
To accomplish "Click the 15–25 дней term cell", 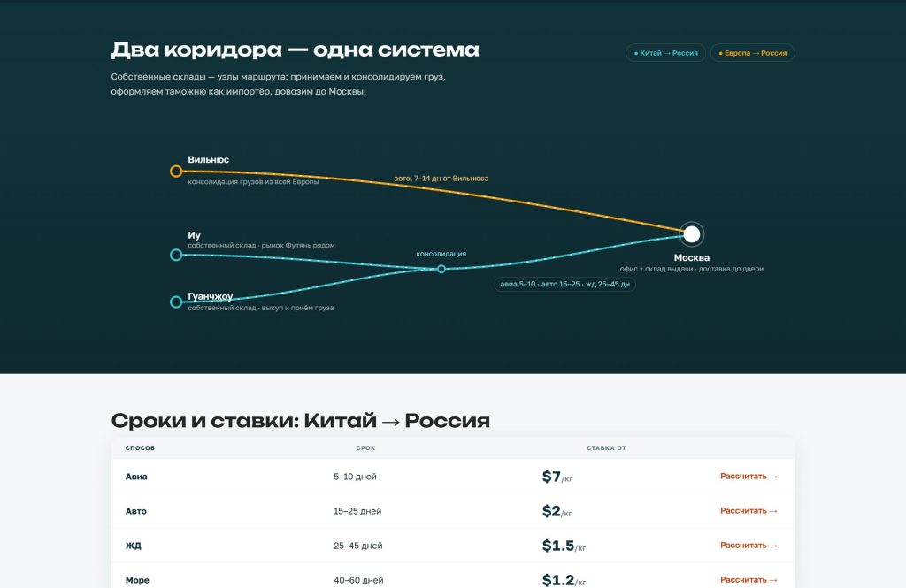I will tap(357, 511).
